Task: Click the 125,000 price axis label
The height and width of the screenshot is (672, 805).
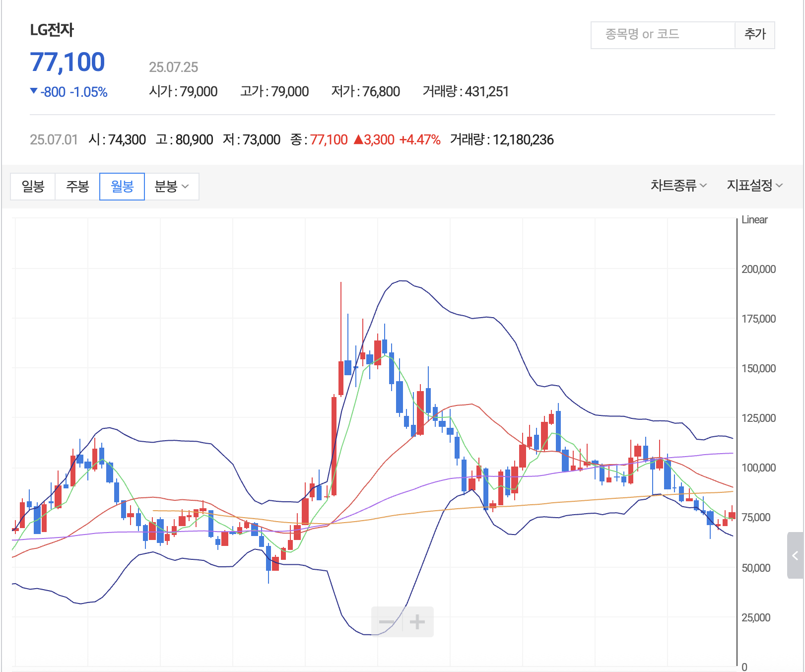Action: [758, 418]
